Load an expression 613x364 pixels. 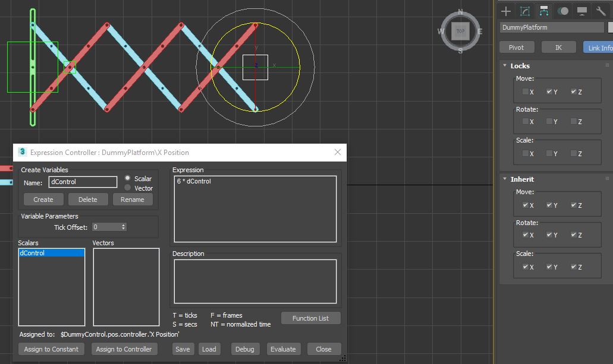209,349
